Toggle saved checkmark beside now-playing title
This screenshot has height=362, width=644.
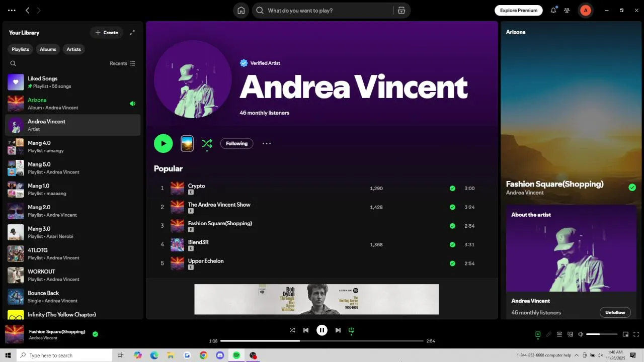click(x=95, y=334)
